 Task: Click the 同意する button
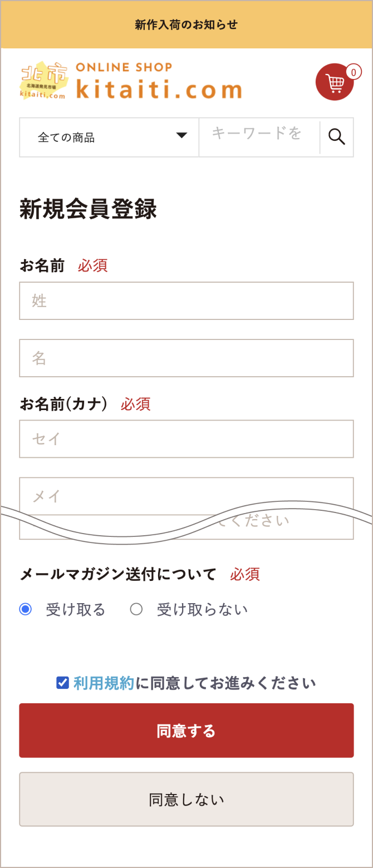(x=186, y=731)
